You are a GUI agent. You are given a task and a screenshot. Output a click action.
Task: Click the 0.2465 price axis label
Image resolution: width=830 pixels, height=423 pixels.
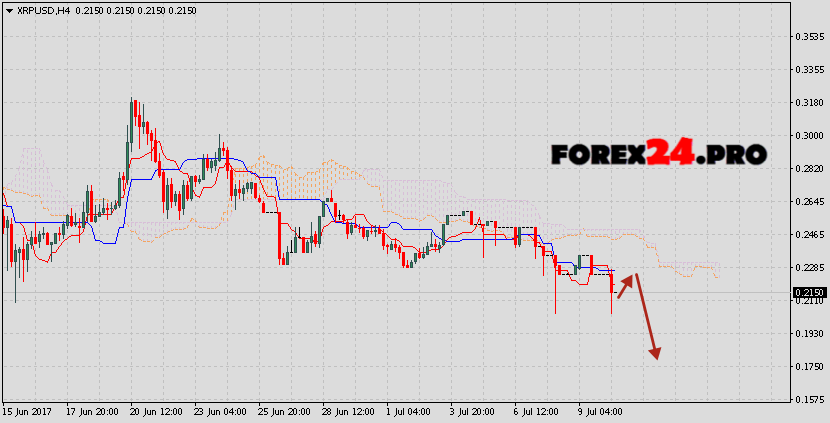coord(808,234)
